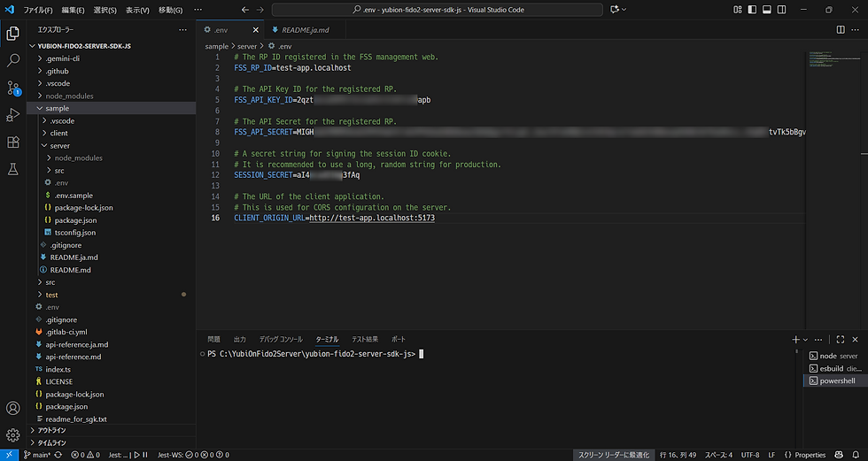The image size is (868, 461).
Task: Click the Copilot status icon in status bar
Action: point(840,455)
